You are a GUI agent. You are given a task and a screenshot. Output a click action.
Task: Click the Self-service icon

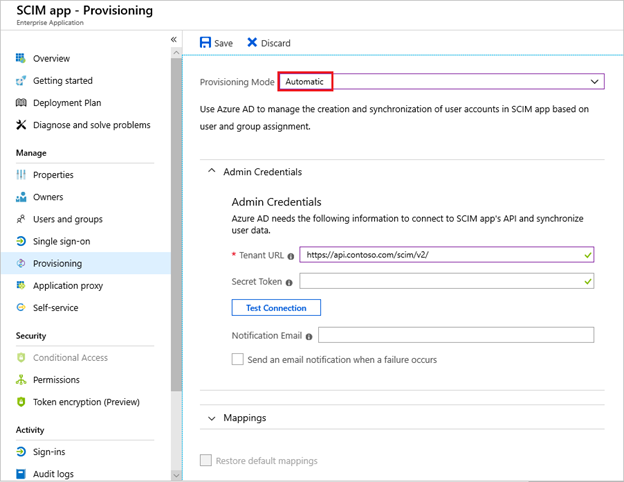coord(21,307)
